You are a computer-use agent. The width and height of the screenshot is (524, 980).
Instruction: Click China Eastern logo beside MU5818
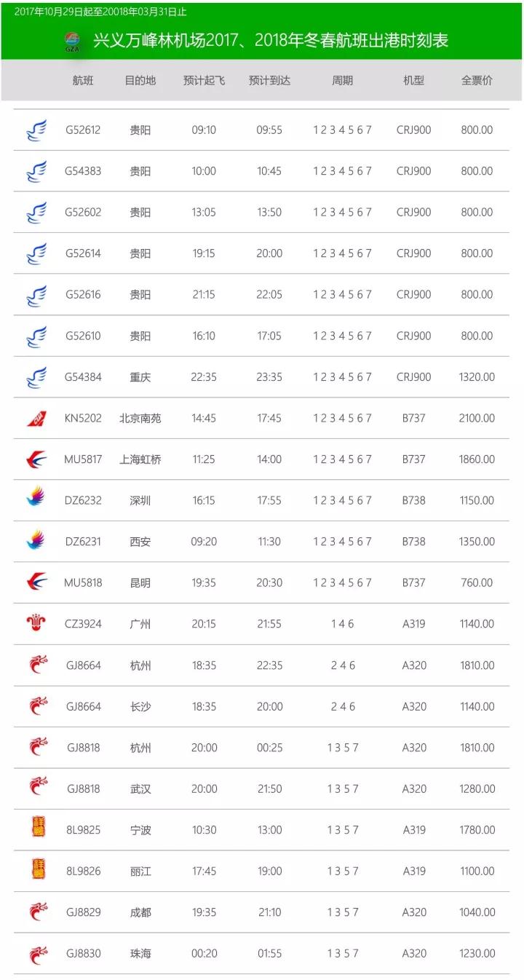click(36, 582)
